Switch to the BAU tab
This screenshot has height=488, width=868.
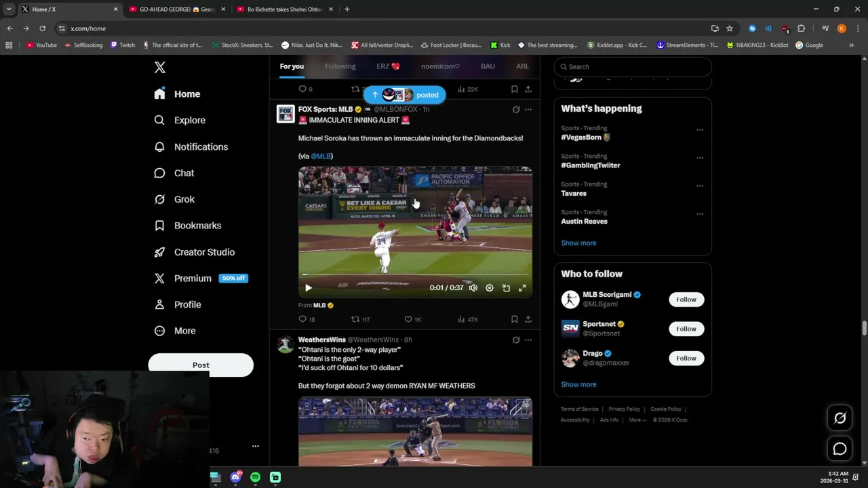[488, 66]
